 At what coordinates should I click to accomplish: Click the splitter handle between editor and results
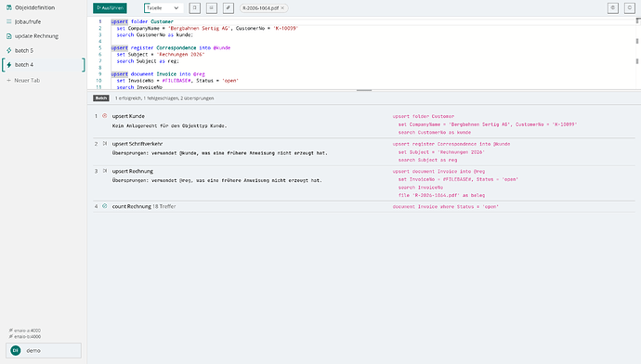coord(364,90)
